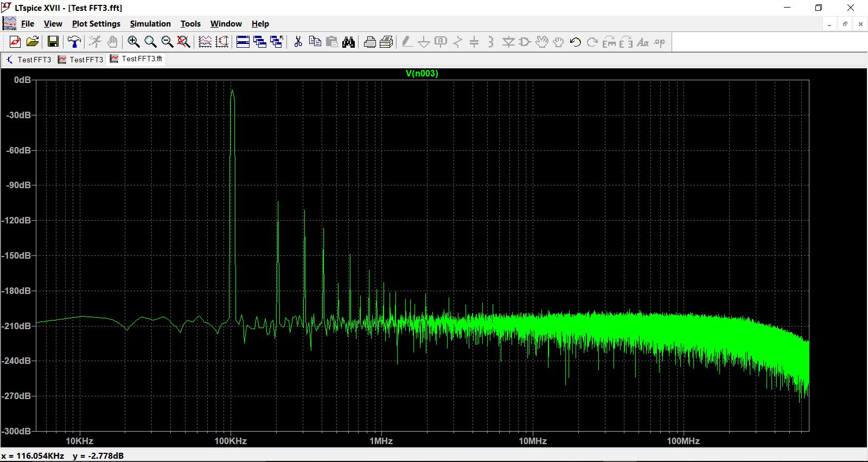Click the 10KHz horizontal axis label

(x=80, y=441)
